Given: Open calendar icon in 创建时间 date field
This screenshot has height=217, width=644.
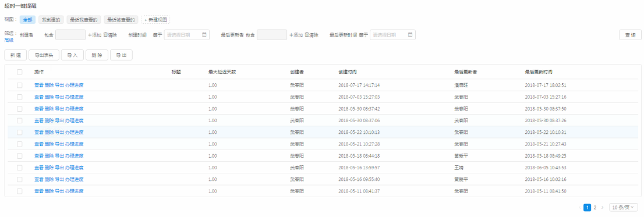Looking at the screenshot, I should point(204,35).
